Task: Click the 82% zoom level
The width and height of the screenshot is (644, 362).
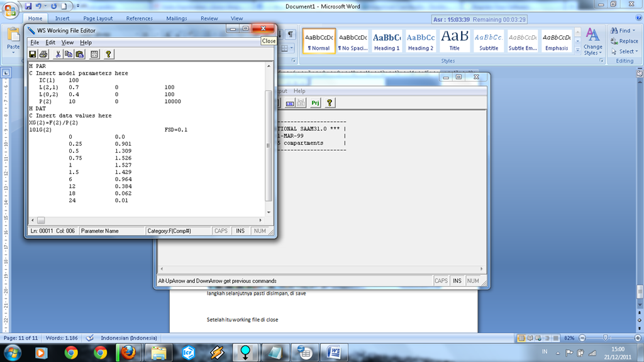Action: tap(569, 338)
